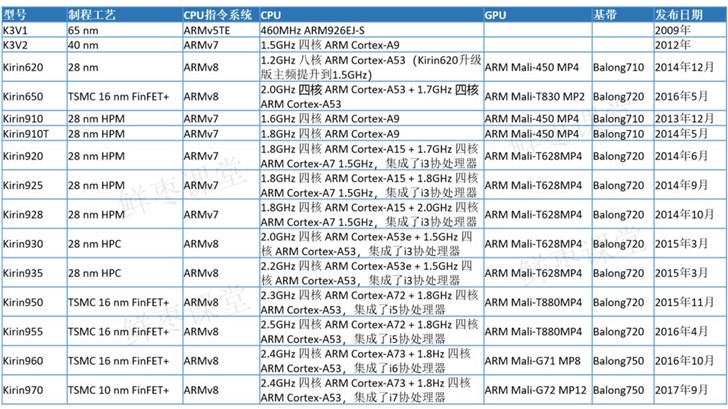728x409 pixels.
Task: Click the K3V1 model cell
Action: (x=17, y=32)
